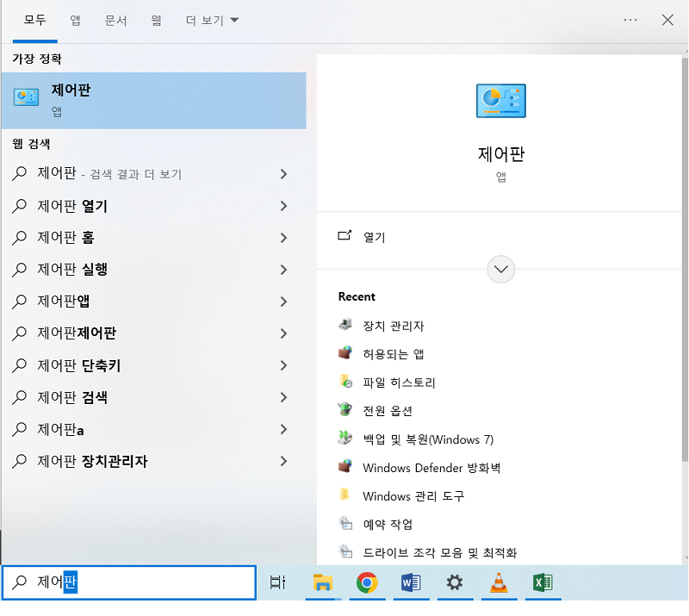Select the 문서 filter tab

tap(115, 19)
